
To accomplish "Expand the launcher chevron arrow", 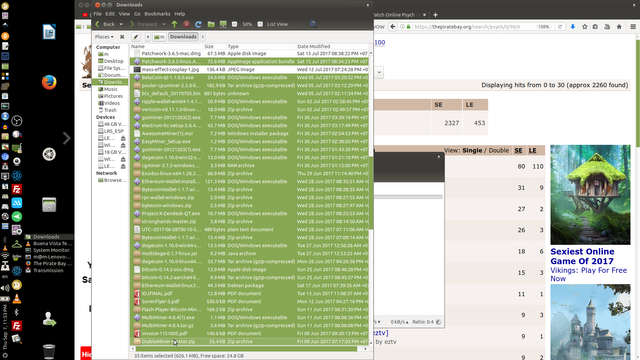I will coord(67,138).
